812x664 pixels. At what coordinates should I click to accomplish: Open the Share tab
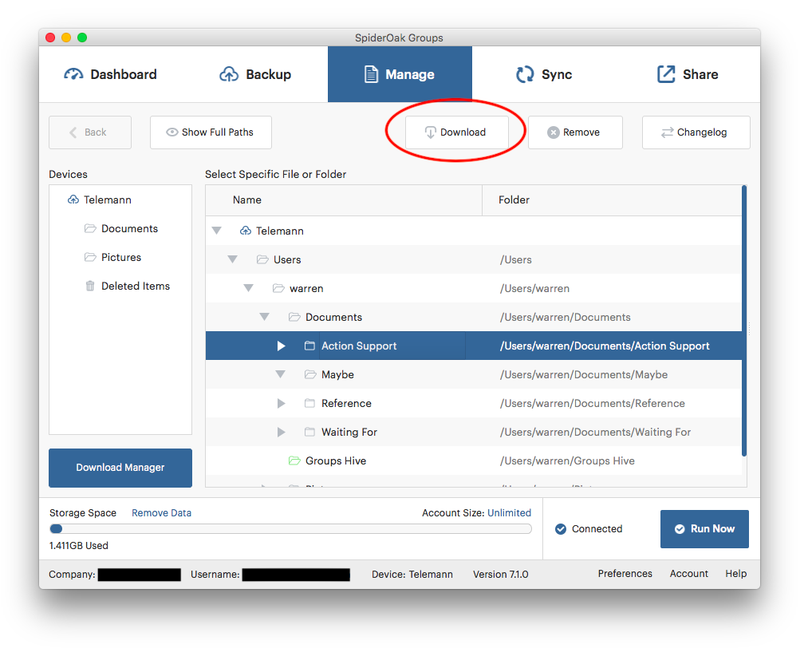coord(688,74)
